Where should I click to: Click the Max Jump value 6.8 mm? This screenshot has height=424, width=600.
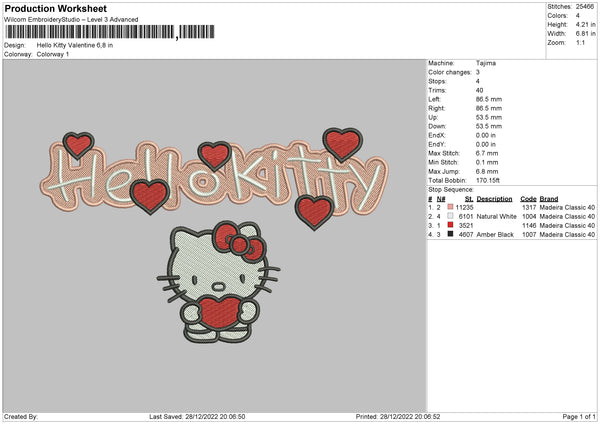click(487, 171)
